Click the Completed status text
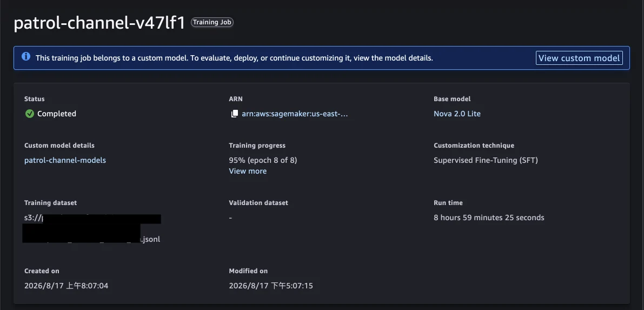The width and height of the screenshot is (644, 310). click(57, 114)
